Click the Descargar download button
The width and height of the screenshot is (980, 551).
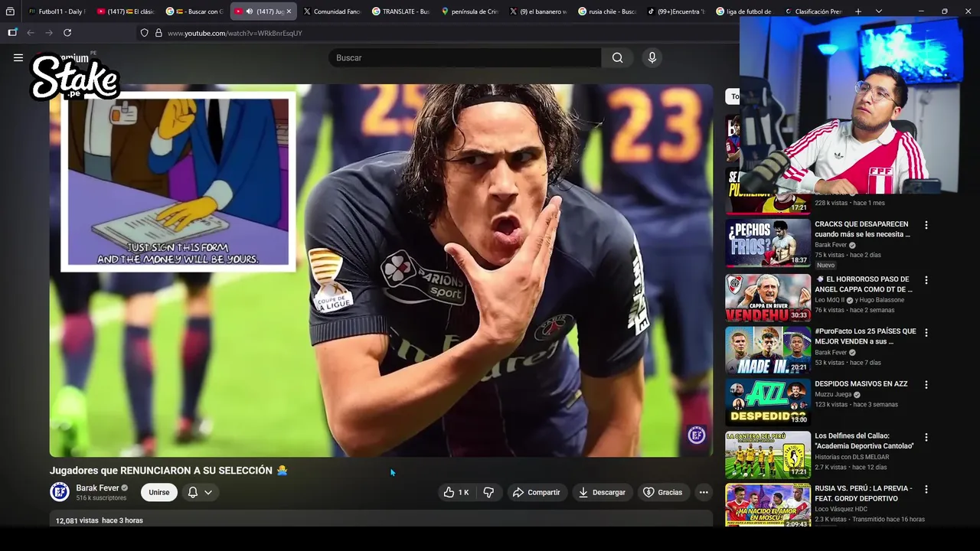[602, 492]
